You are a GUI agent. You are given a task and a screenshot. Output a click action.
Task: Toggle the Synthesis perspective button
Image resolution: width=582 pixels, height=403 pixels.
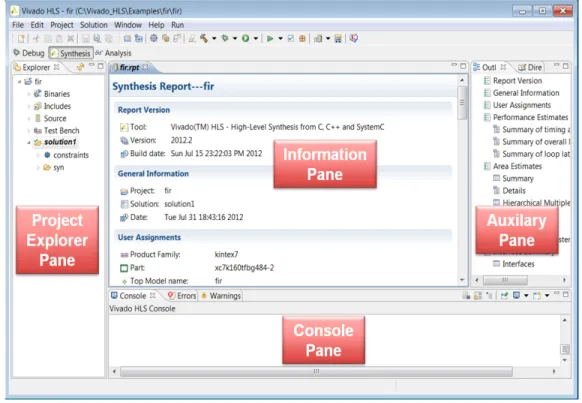pyautogui.click(x=71, y=53)
